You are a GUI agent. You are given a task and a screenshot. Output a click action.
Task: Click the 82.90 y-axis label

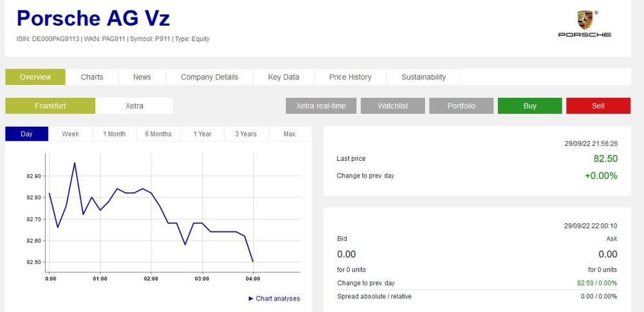(x=33, y=176)
